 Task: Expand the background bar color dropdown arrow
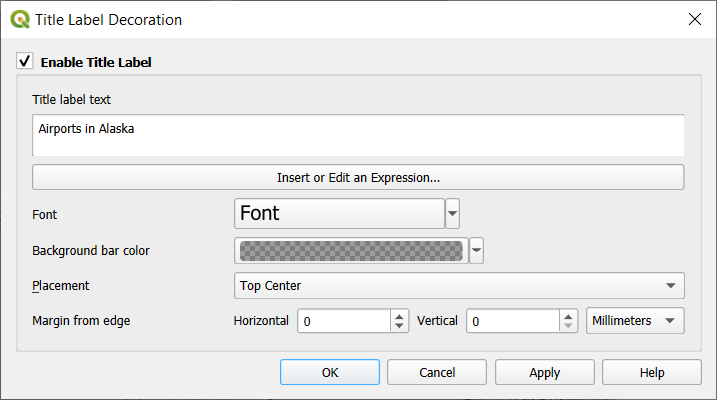[476, 250]
